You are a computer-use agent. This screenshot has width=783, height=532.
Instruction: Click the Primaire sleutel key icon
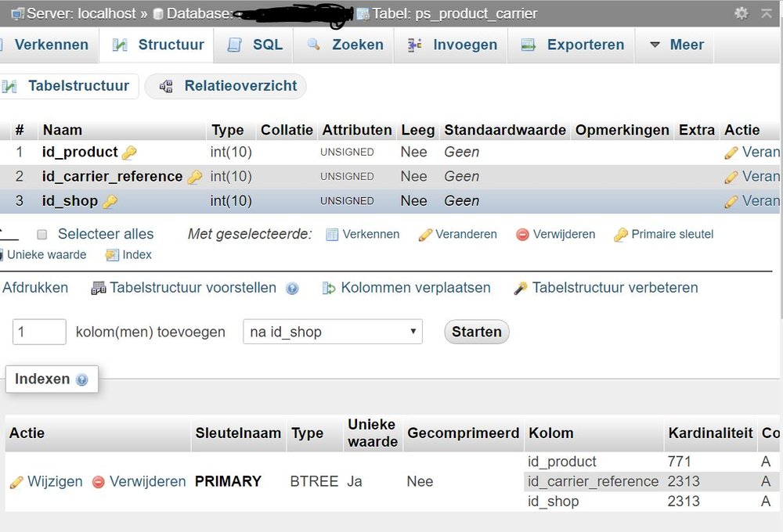(x=621, y=235)
